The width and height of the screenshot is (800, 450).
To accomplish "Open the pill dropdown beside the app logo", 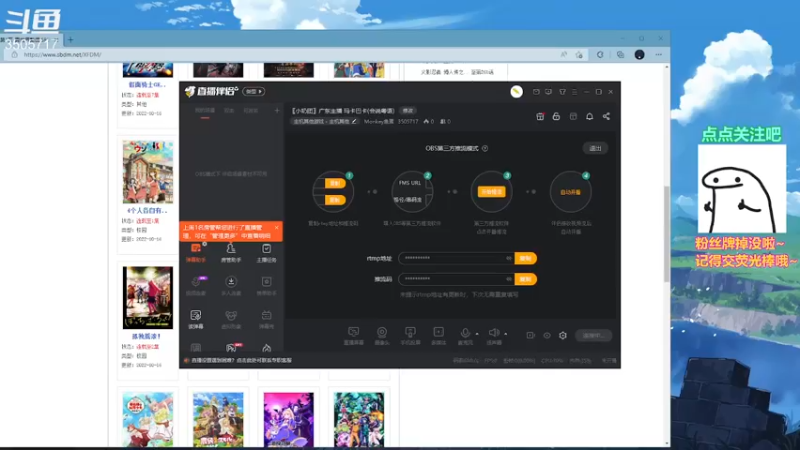I will 254,91.
